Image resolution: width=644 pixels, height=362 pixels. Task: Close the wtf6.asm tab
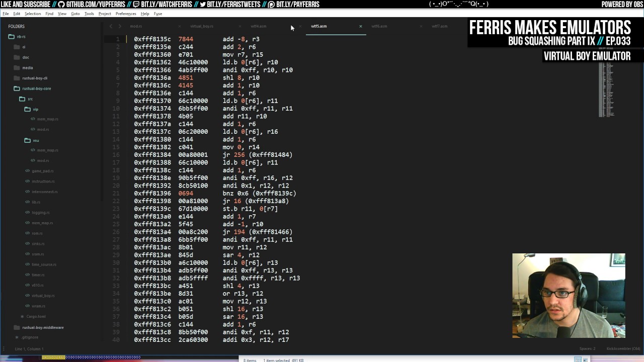click(x=421, y=26)
